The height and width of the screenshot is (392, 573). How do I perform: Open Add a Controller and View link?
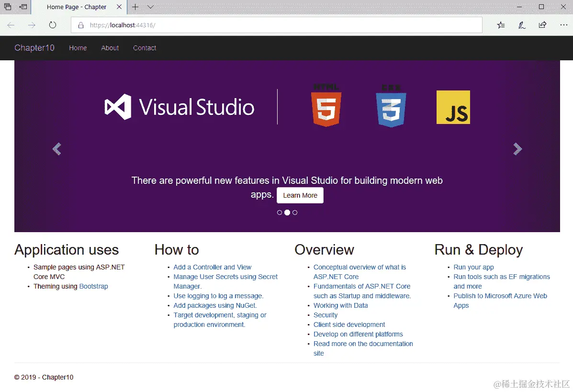click(213, 267)
